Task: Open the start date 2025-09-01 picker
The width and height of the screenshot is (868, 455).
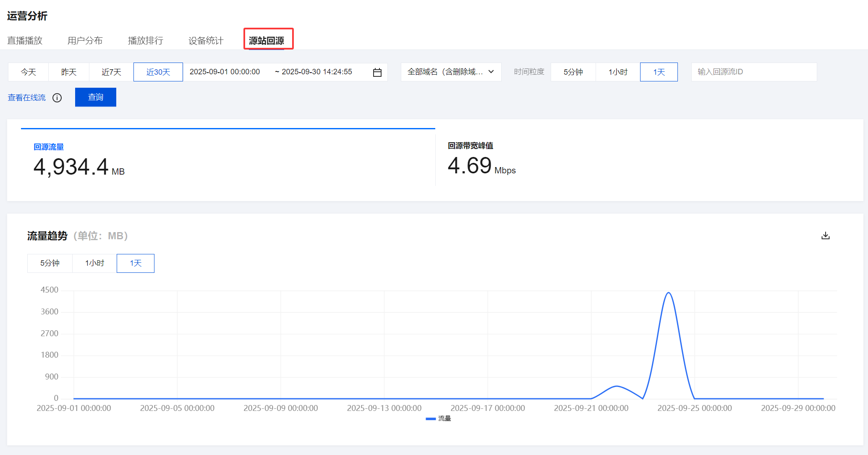Action: point(225,72)
